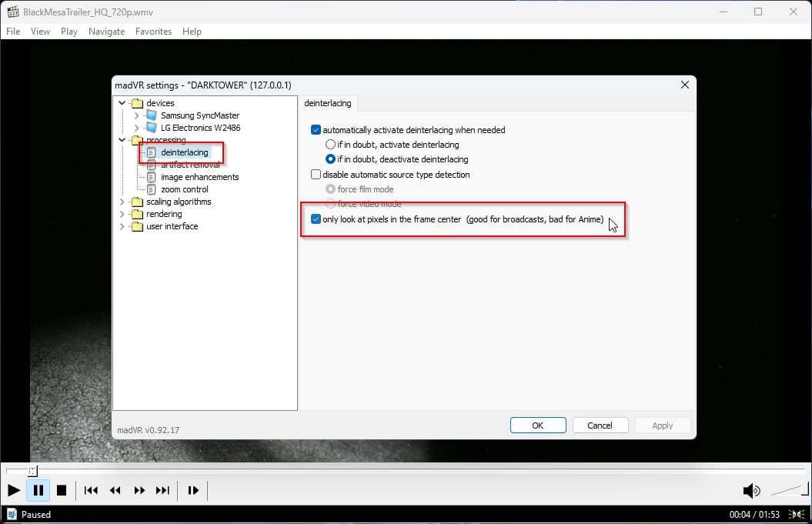Skip to previous file icon
Viewport: 812px width, 524px height.
[x=91, y=490]
